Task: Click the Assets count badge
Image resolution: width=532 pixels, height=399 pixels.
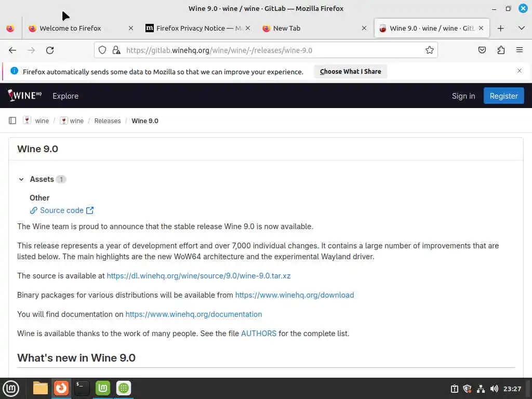Action: pos(61,179)
